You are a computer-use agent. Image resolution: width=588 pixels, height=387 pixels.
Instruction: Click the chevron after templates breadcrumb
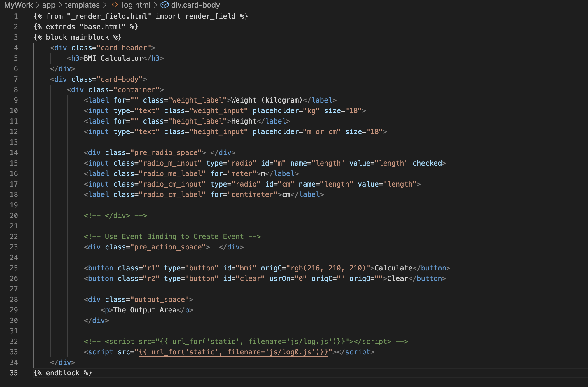tap(105, 5)
